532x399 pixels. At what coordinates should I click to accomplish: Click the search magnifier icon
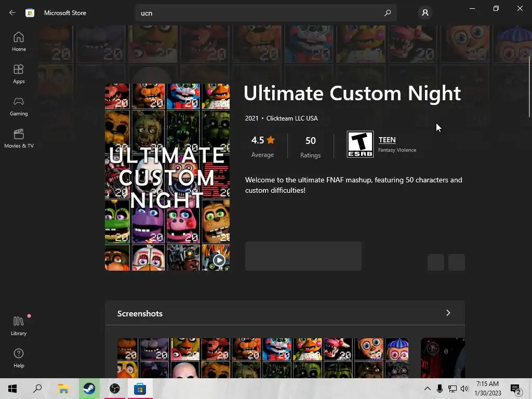[388, 13]
